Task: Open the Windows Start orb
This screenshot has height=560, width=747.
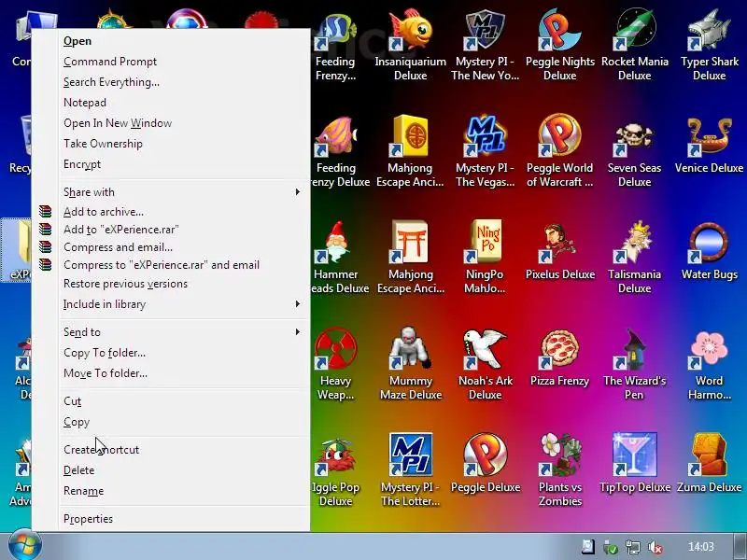Action: pos(24,546)
